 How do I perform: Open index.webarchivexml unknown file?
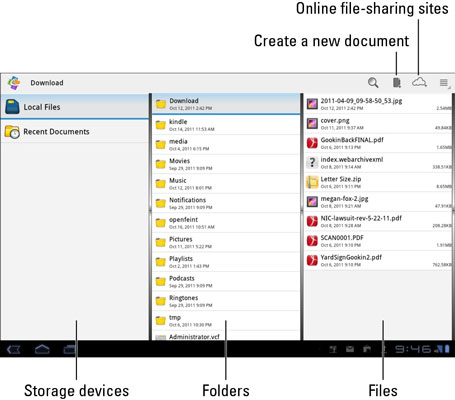click(x=378, y=163)
